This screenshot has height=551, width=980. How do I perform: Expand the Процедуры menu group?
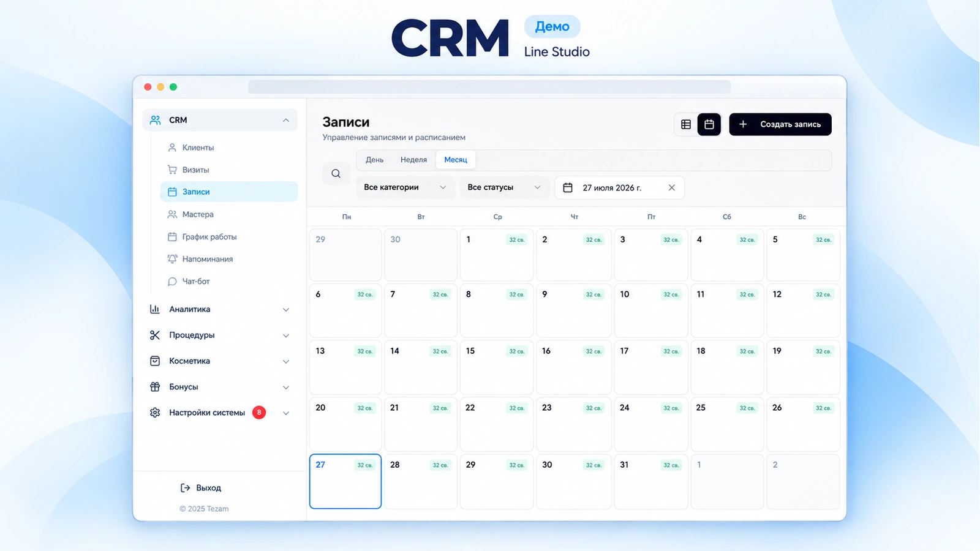220,335
